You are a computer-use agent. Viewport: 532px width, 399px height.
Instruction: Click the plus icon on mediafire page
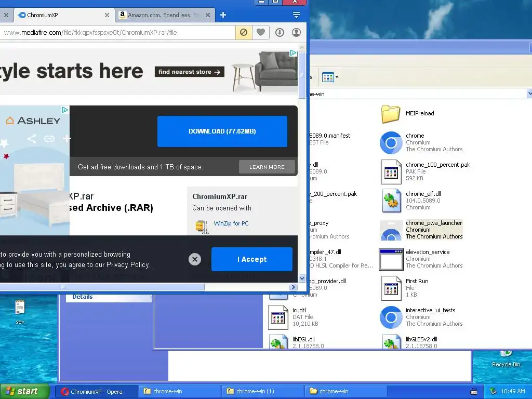[66, 138]
